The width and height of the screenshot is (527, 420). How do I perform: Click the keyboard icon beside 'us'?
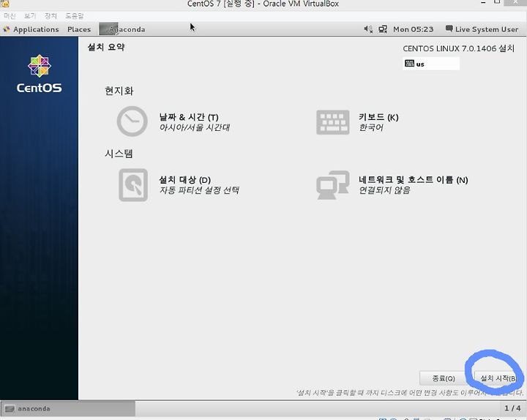click(x=409, y=63)
